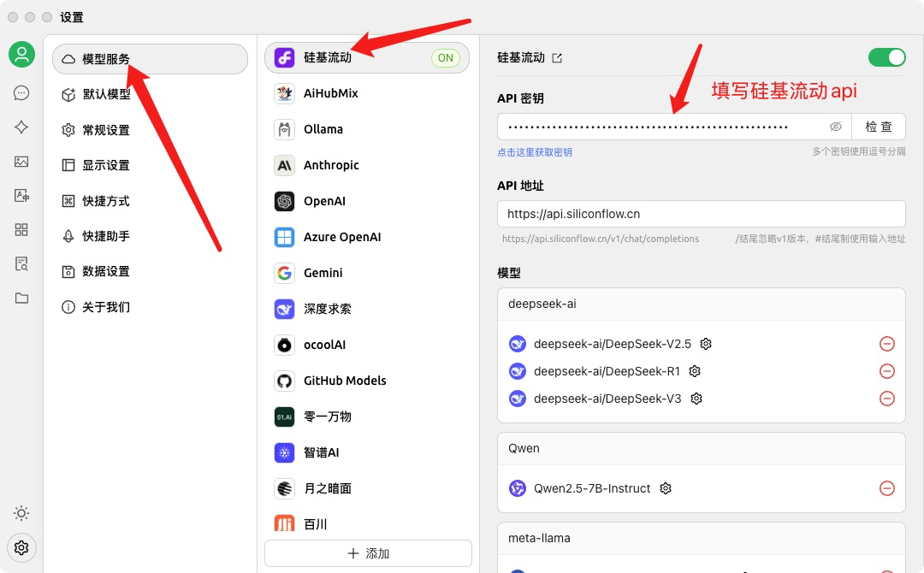This screenshot has width=924, height=573.
Task: Toggle the 硅基流动 provider enable switch
Action: coord(887,57)
